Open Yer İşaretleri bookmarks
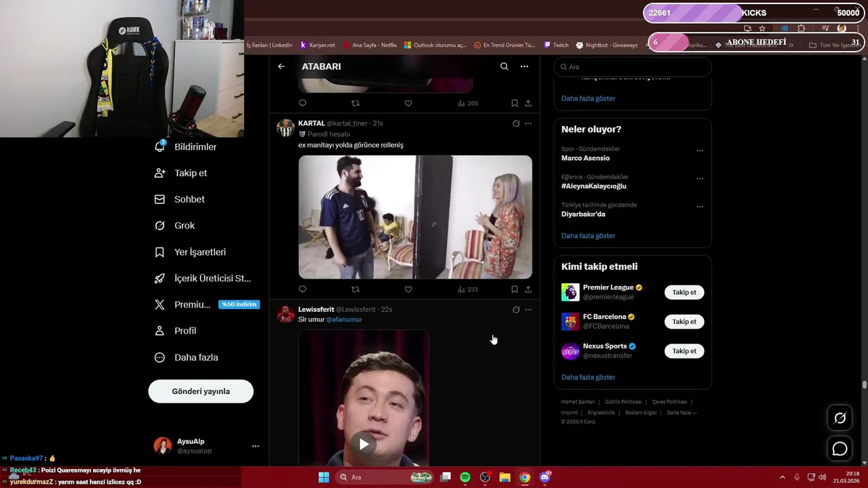The image size is (868, 488). [191, 252]
